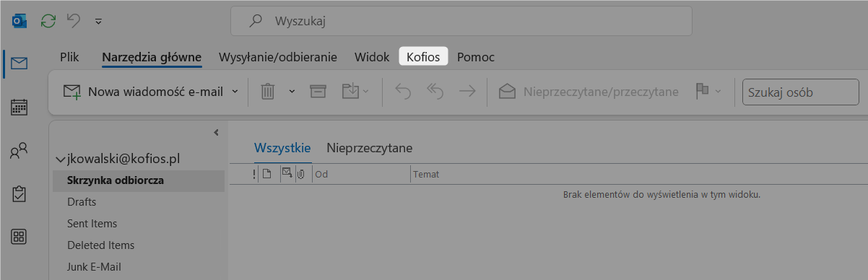Switch to the Widok ribbon tab
868x280 pixels.
[372, 57]
